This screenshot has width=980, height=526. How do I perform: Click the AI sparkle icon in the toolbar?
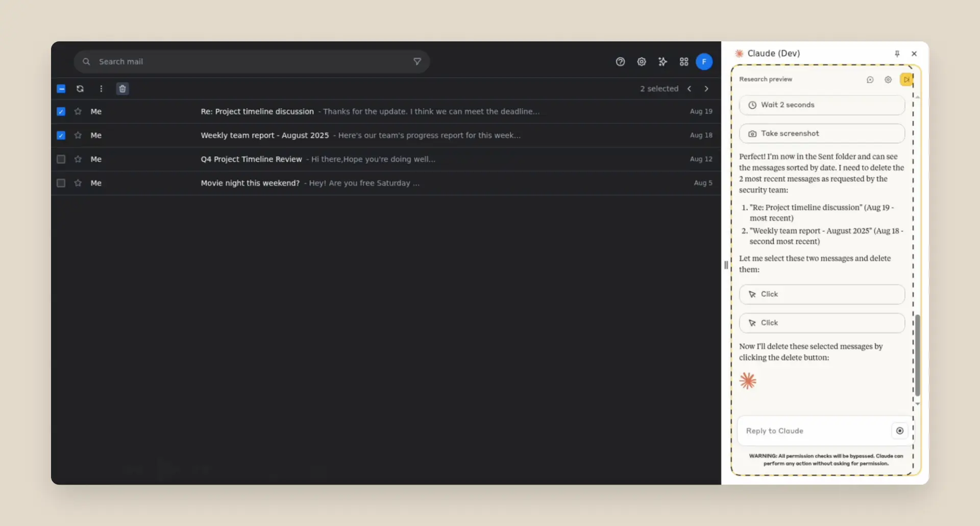coord(663,61)
